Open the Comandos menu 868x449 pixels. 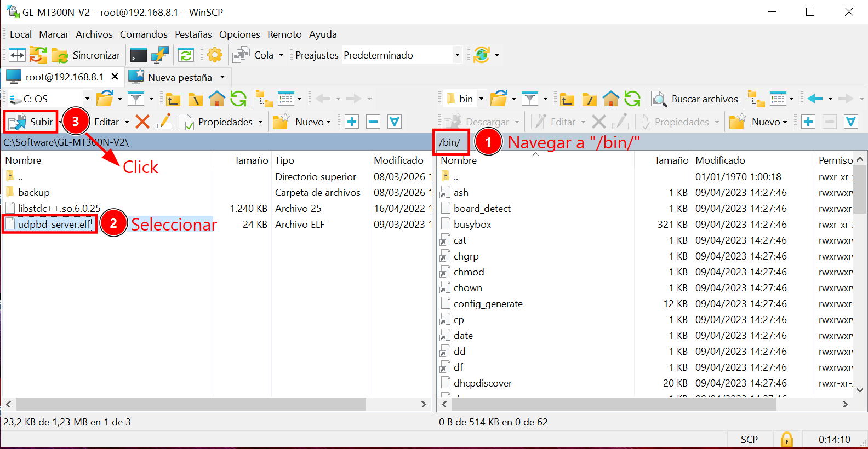144,34
